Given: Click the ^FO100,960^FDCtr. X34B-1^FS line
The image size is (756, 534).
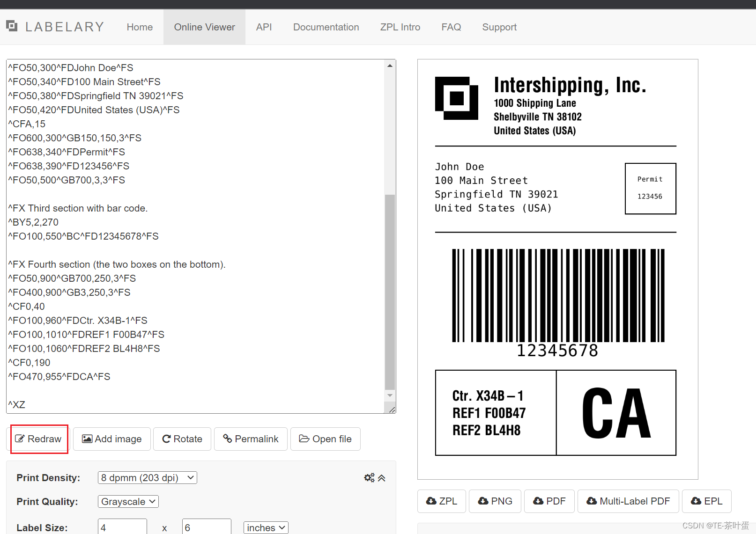Looking at the screenshot, I should 78,321.
